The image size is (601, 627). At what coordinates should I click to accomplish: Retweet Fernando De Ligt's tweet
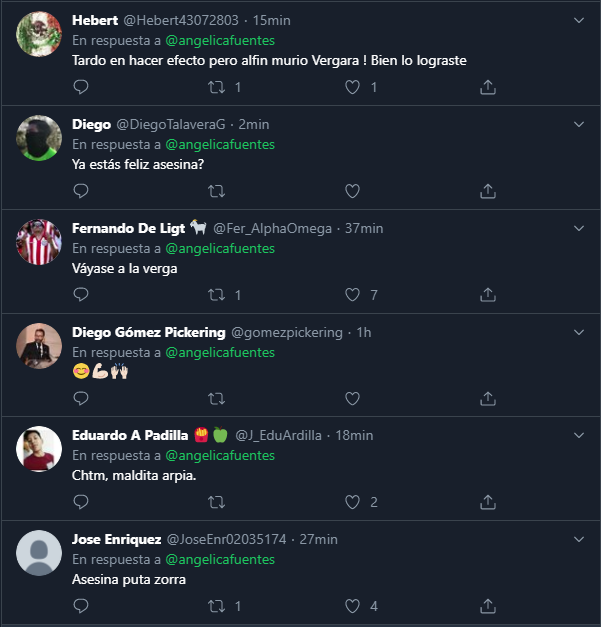(216, 295)
